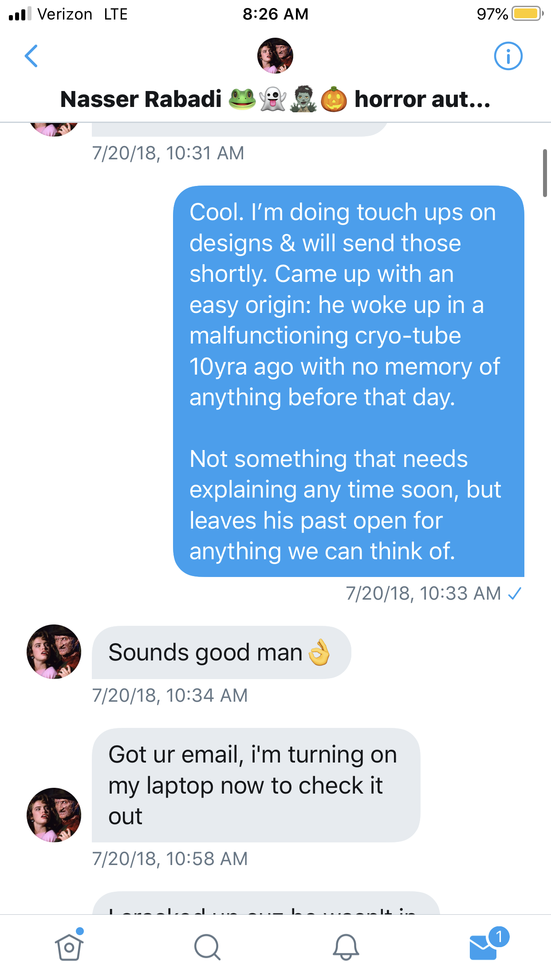Select the 'Sounds good man' message bubble

coord(221,652)
